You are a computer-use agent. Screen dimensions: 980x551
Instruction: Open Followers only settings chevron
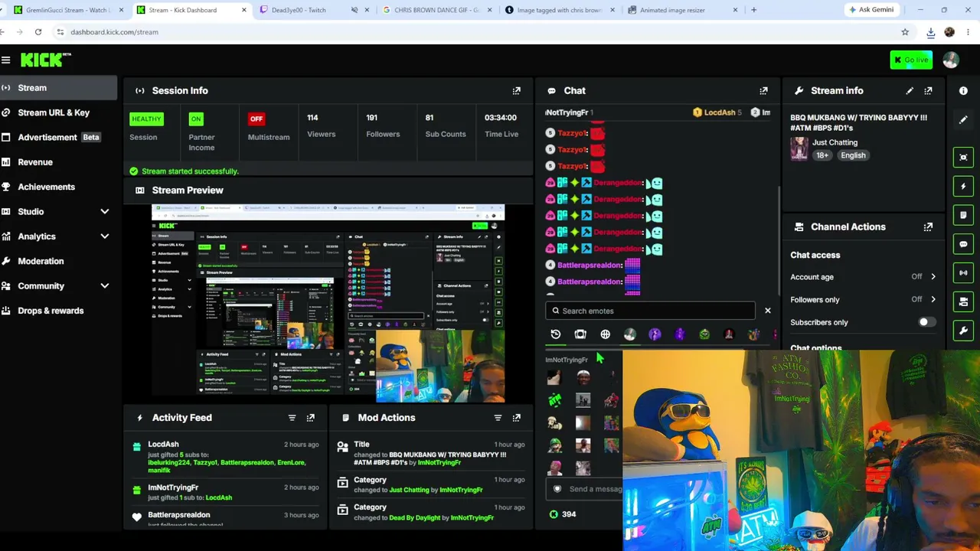point(933,300)
